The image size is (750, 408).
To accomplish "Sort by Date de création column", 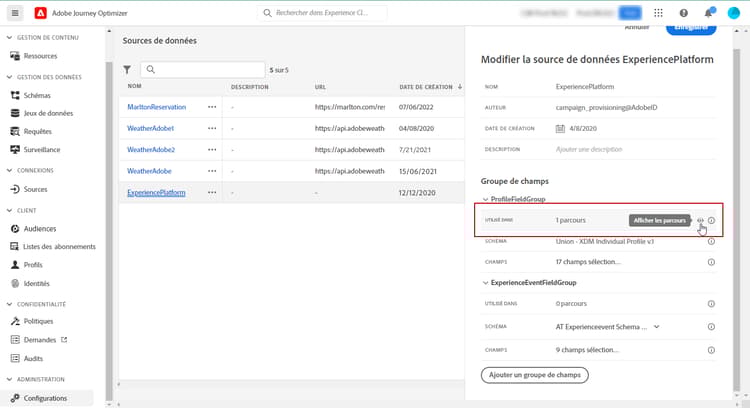I will 430,87.
